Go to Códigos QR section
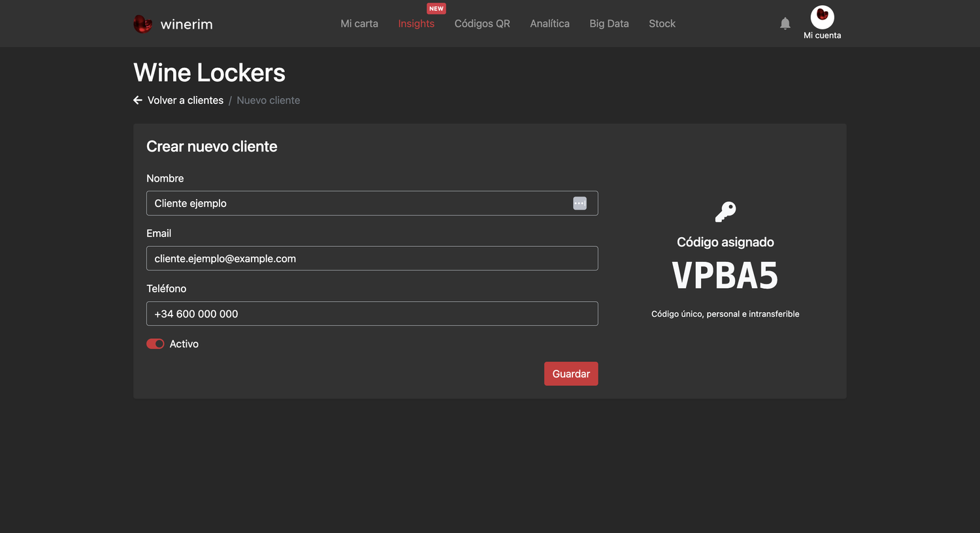 (x=482, y=24)
